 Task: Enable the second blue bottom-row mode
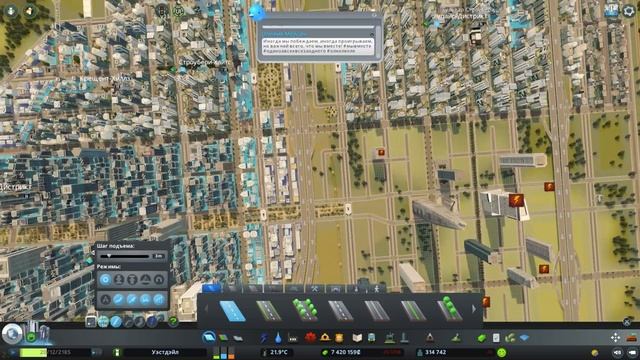click(x=118, y=300)
